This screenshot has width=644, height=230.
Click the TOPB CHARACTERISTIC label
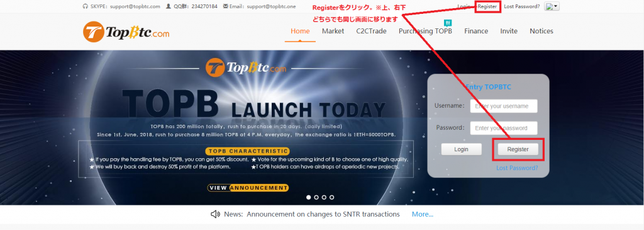pos(248,151)
